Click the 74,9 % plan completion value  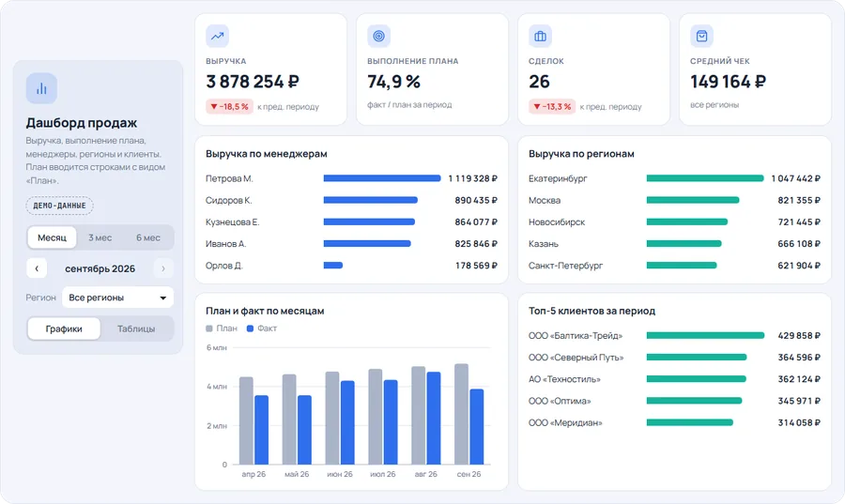point(393,82)
